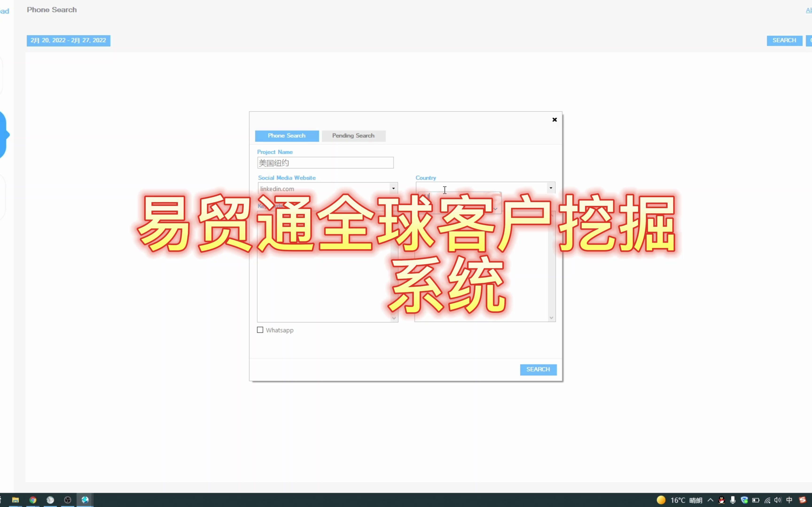
Task: Click the microphone icon in the tray
Action: click(x=733, y=500)
